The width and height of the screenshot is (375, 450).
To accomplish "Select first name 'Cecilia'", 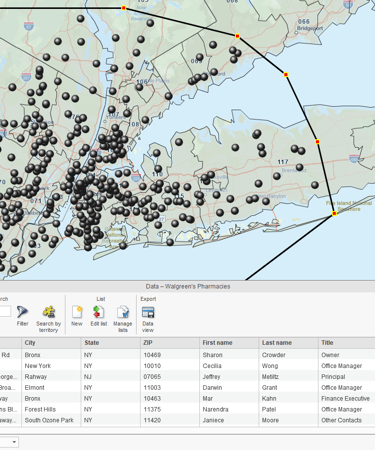I will [212, 366].
